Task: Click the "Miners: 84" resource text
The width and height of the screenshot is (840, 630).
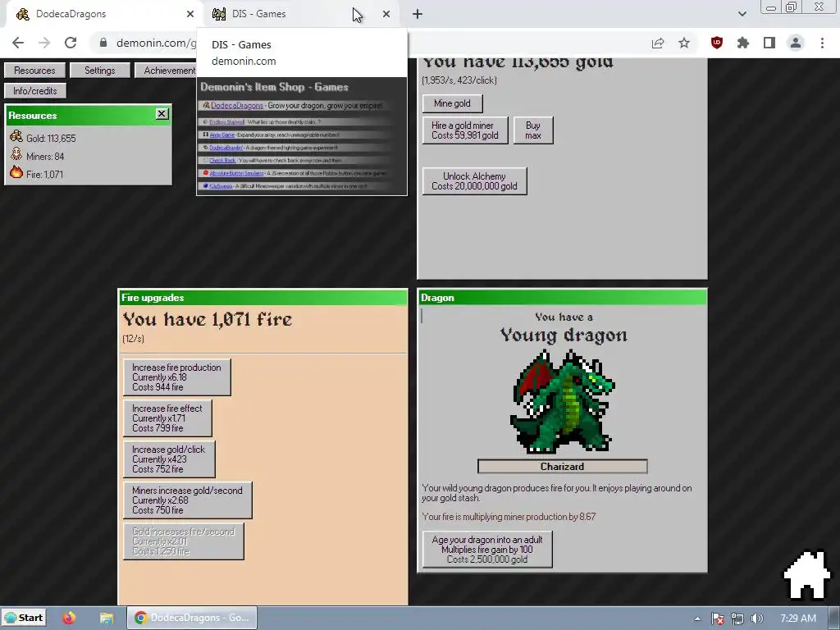Action: click(x=45, y=157)
